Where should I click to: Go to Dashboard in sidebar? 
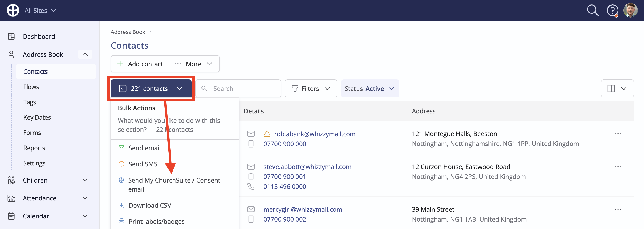point(39,37)
